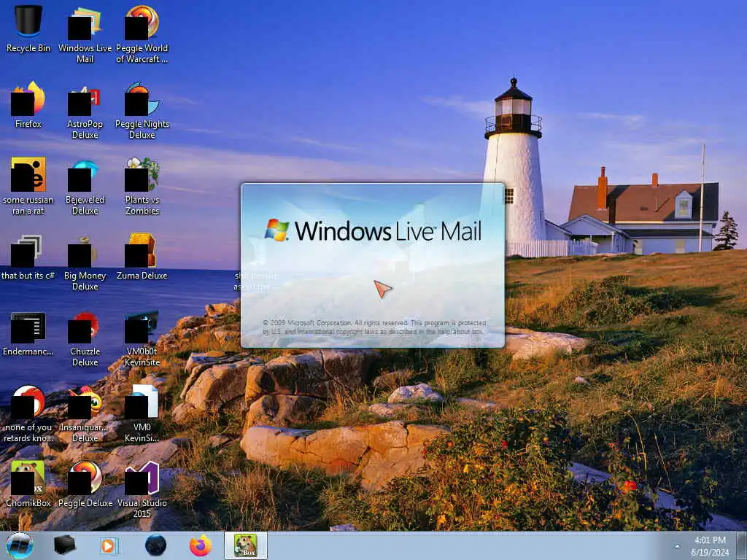Launch Windows Live Mail desktop shortcut

tap(85, 34)
